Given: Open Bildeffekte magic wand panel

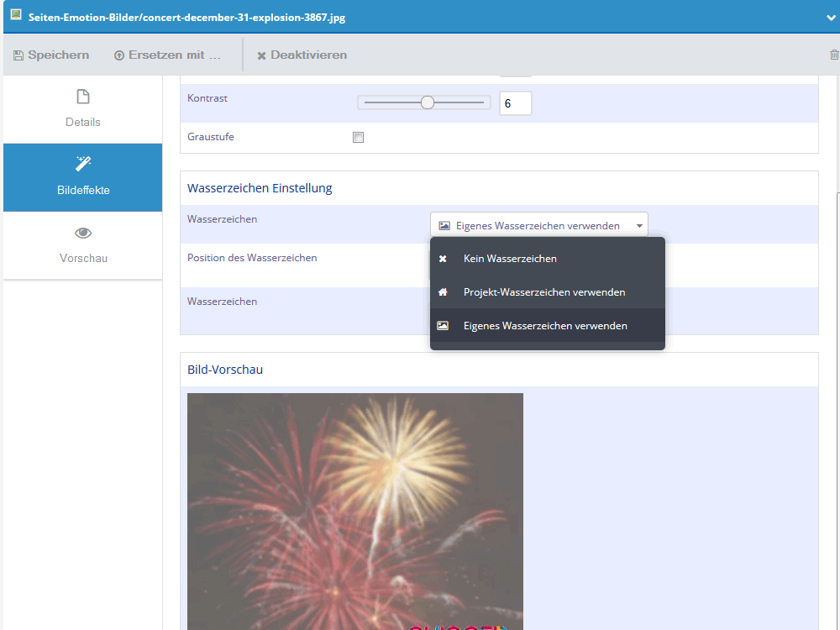Looking at the screenshot, I should point(83,177).
